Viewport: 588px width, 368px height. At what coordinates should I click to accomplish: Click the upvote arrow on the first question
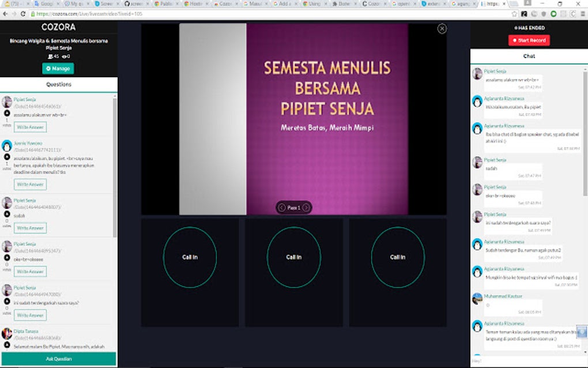[6, 112]
